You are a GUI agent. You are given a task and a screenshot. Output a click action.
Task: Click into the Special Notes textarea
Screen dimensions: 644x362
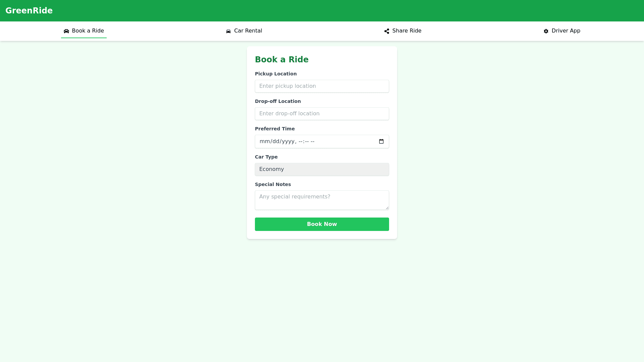[322, 200]
